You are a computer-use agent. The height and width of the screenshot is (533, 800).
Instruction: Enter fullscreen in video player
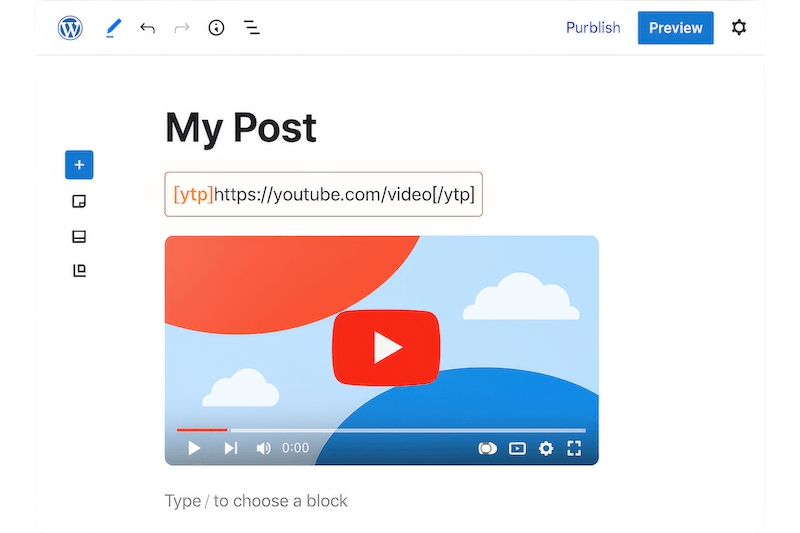(x=574, y=448)
